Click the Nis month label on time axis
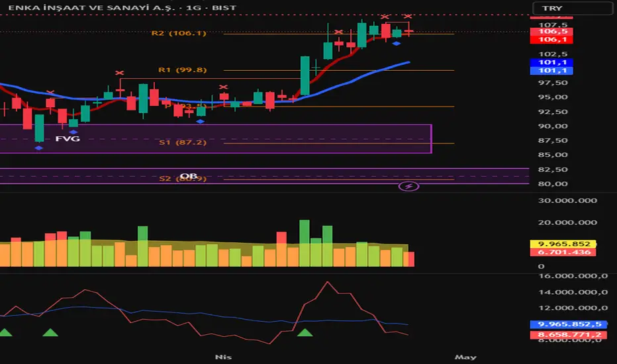617x364 pixels. coord(223,357)
